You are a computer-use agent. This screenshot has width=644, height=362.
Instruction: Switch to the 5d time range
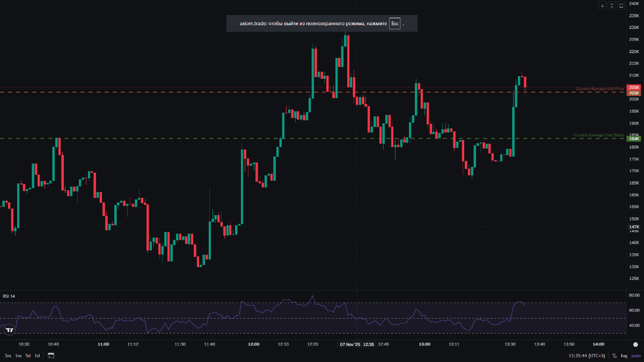click(28, 356)
